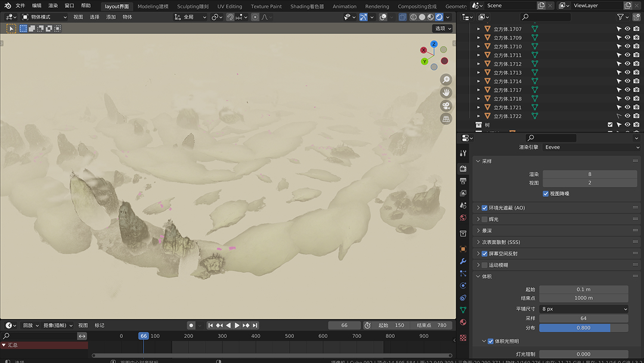Open Particles properties tab

pos(463,273)
